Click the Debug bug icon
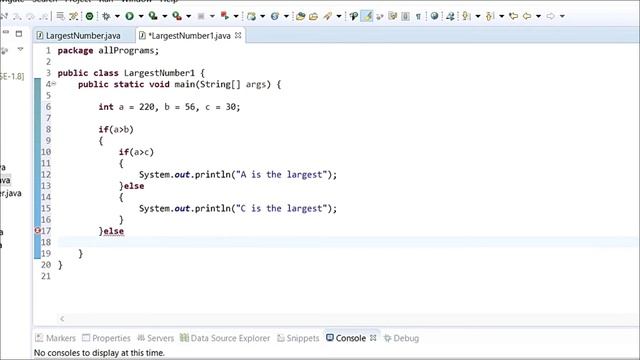Viewport: 640px width, 360px height. [106, 16]
